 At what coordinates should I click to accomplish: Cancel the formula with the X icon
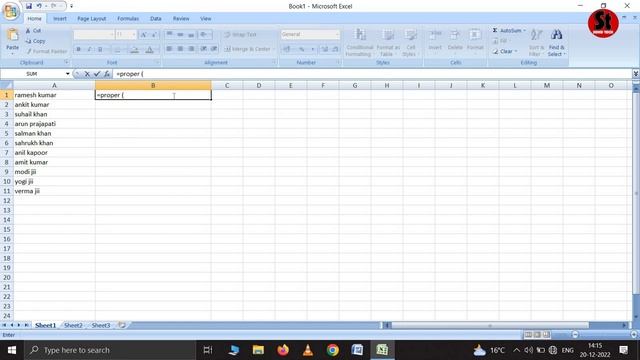[x=87, y=74]
